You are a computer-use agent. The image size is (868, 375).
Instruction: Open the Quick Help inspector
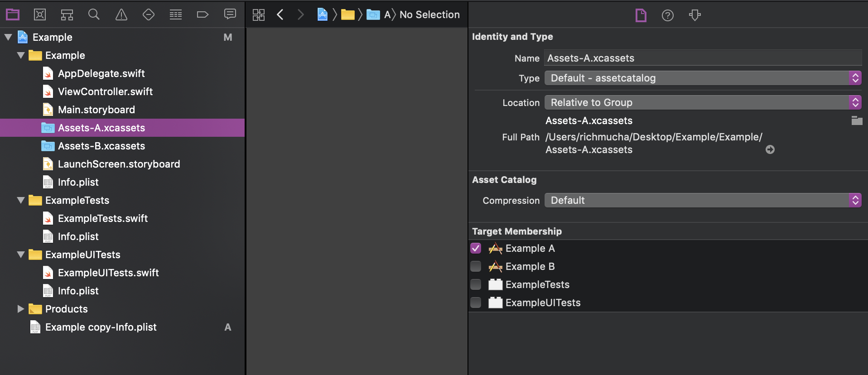[x=667, y=15]
